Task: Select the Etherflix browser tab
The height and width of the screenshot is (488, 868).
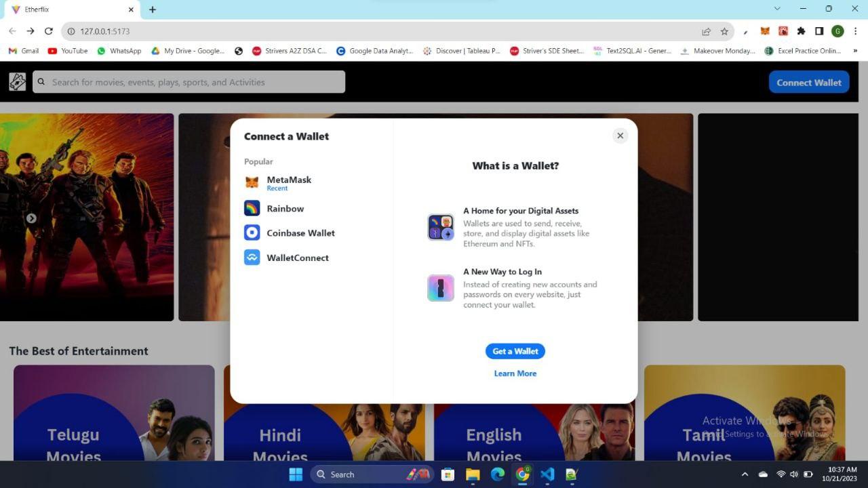Action: 71,9
